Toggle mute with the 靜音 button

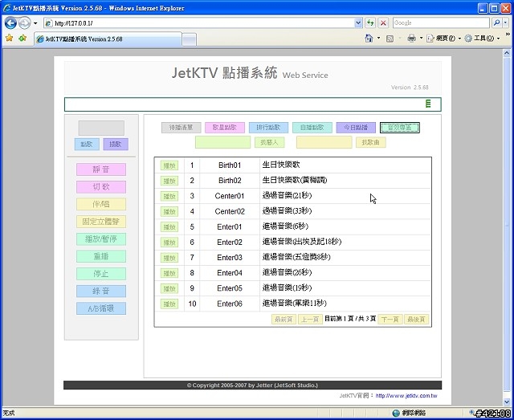(x=101, y=169)
